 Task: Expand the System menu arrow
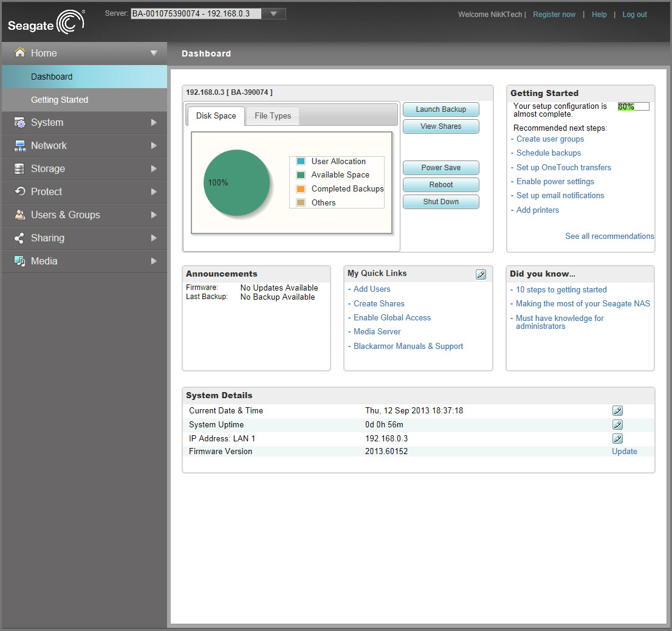coord(154,123)
